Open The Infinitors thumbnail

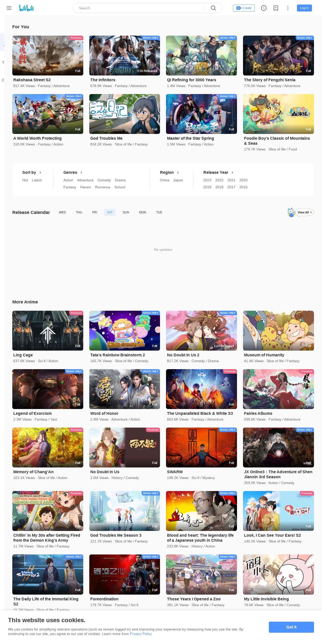[x=125, y=55]
